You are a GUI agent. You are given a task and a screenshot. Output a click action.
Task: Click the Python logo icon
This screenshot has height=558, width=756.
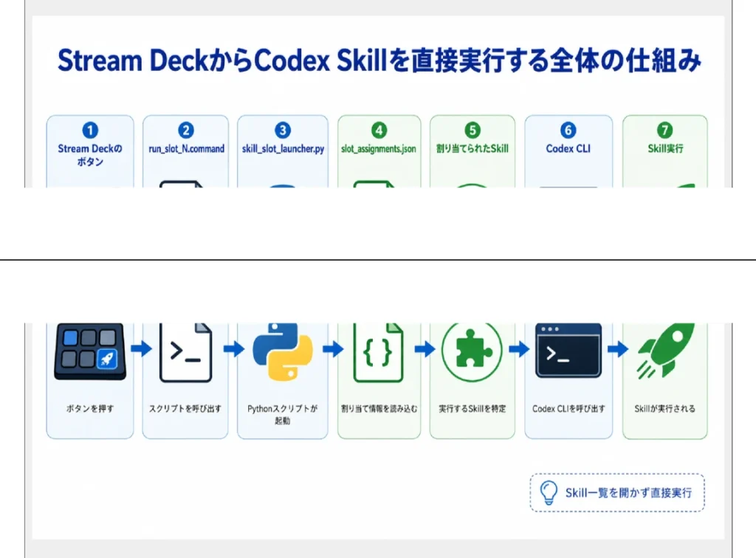pos(283,352)
